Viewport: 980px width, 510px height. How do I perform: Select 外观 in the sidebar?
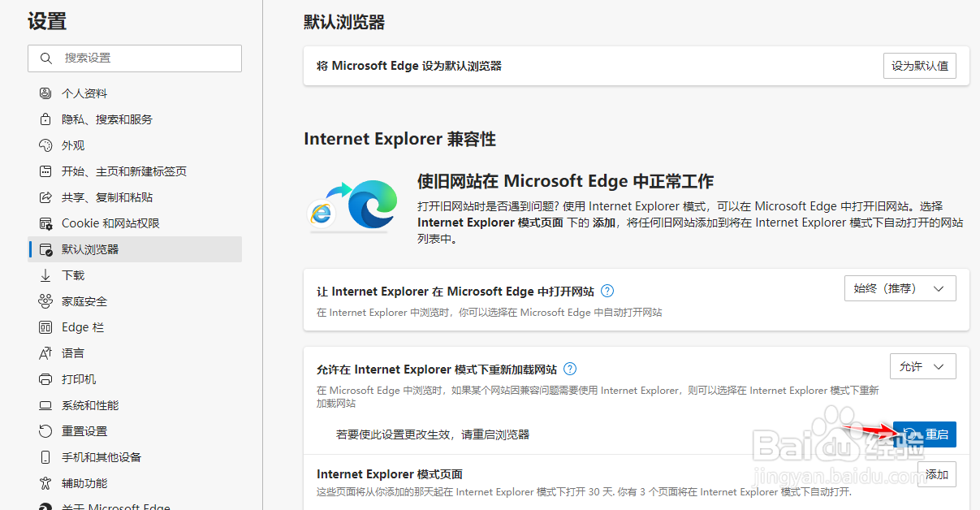[135, 145]
